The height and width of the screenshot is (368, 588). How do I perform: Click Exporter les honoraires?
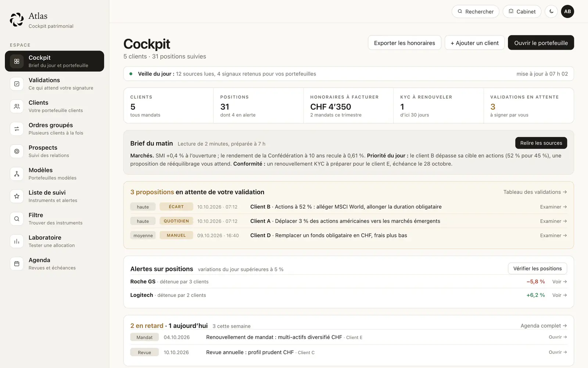point(404,43)
